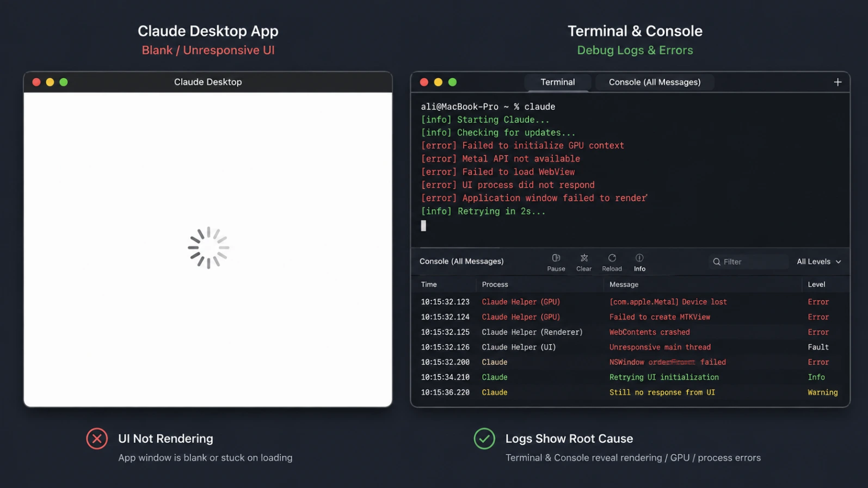This screenshot has width=868, height=488.
Task: Add a new terminal tab with plus
Action: point(838,82)
